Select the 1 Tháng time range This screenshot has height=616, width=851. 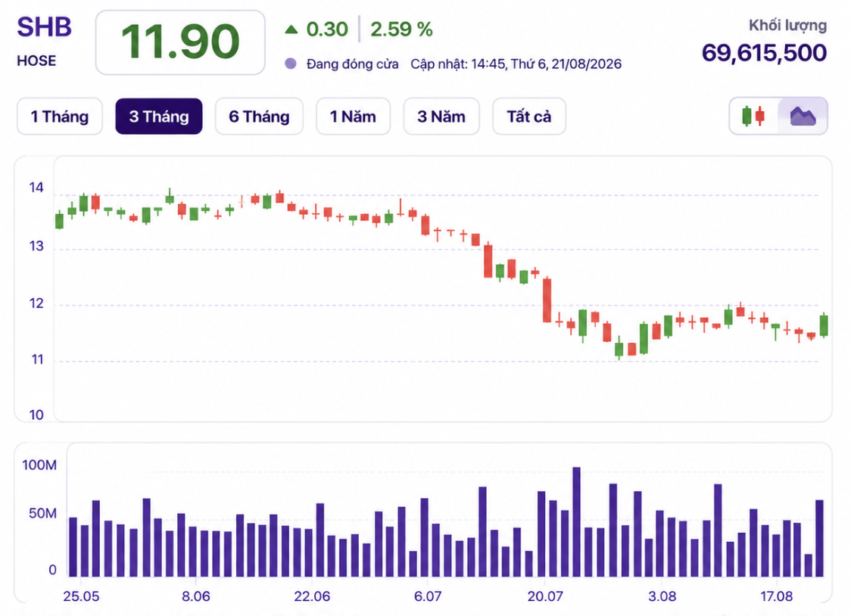[x=60, y=117]
